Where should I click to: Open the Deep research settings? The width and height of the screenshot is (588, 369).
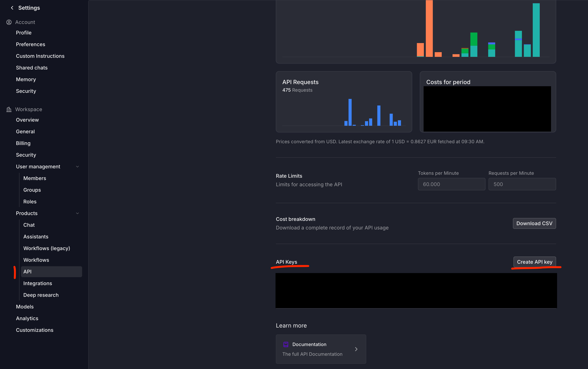(x=41, y=295)
